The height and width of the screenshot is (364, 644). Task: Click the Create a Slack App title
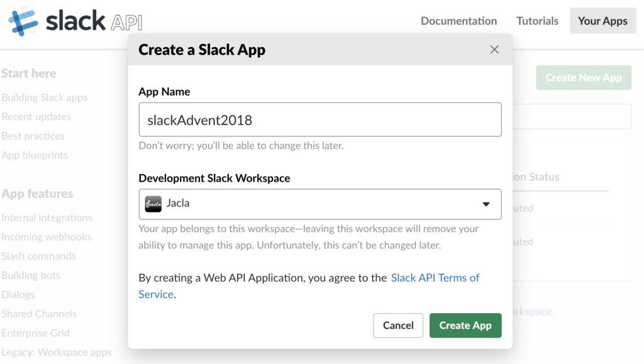[x=202, y=50]
